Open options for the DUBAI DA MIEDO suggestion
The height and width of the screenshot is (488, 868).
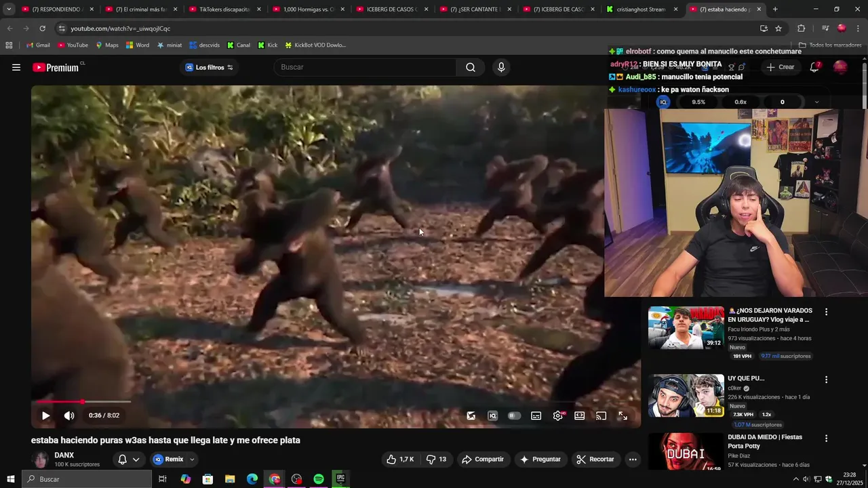coord(826,439)
